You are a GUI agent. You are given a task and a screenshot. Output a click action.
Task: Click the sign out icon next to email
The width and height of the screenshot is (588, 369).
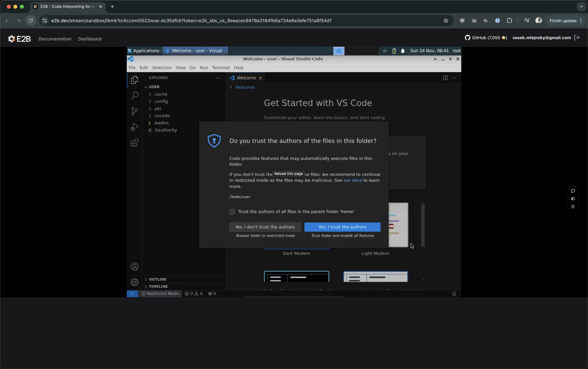(577, 38)
